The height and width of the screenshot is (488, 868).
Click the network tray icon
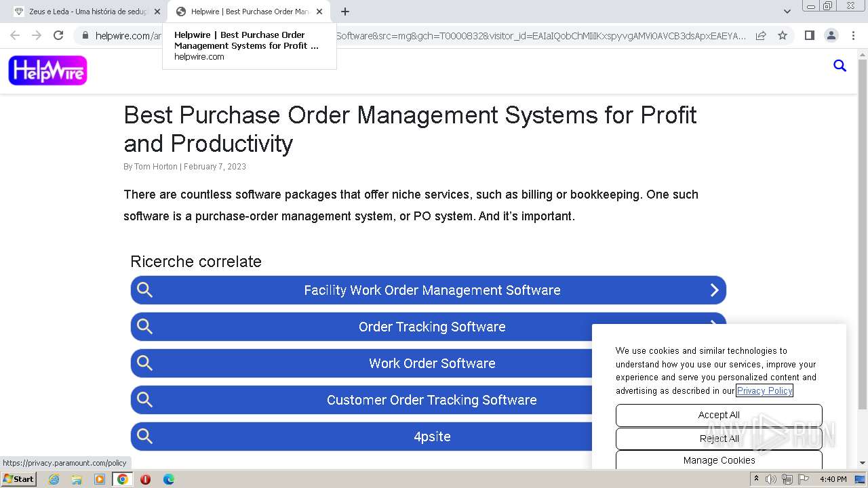(787, 479)
